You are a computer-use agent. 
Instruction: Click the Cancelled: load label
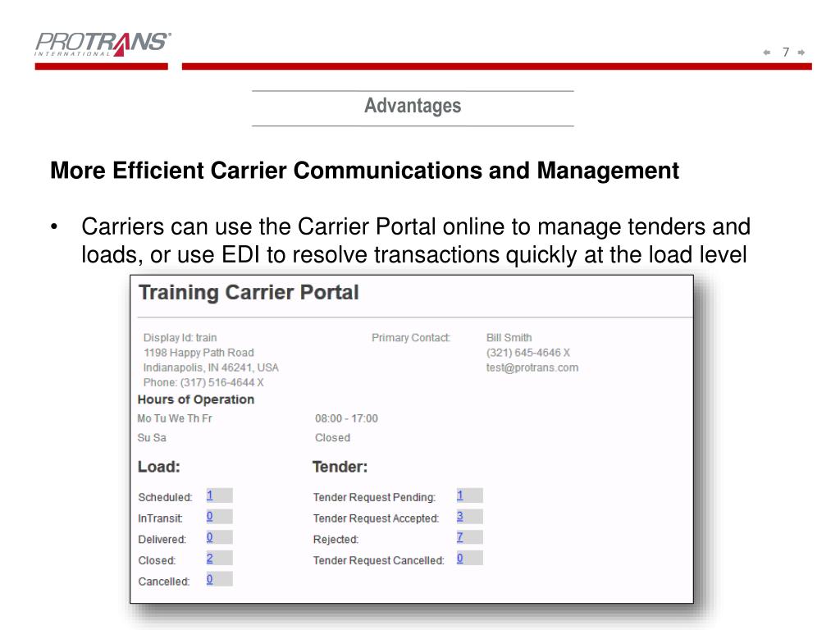coord(163,582)
